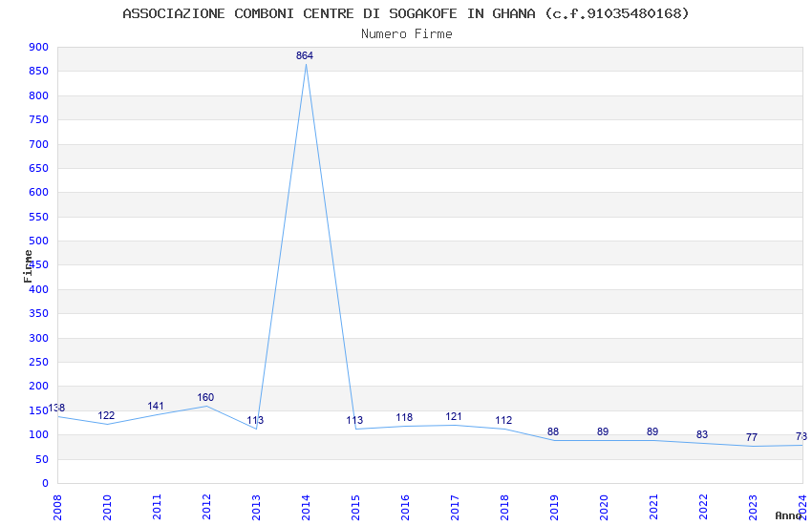Click the 160 data label for 2012

(x=205, y=397)
